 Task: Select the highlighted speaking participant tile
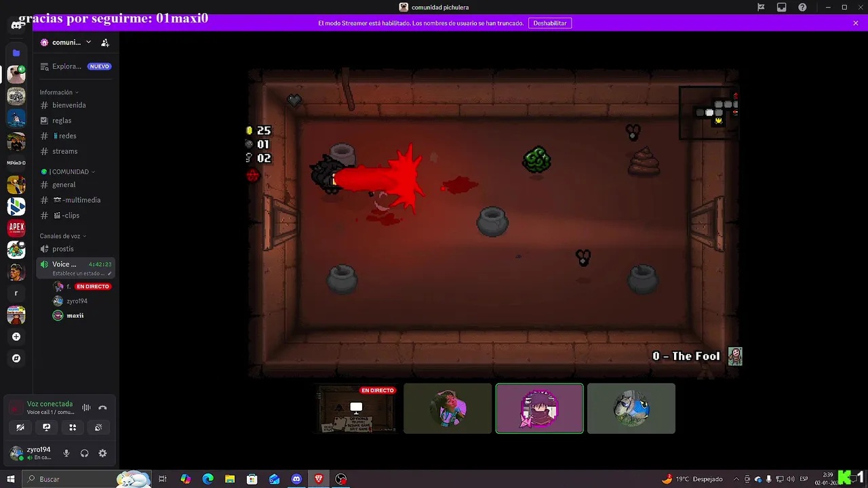(539, 408)
